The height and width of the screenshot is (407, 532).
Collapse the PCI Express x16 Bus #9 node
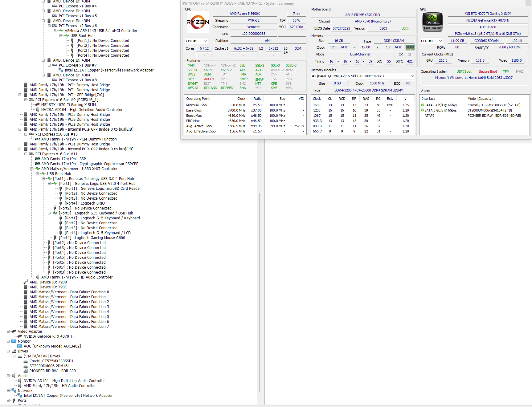[x=26, y=100]
